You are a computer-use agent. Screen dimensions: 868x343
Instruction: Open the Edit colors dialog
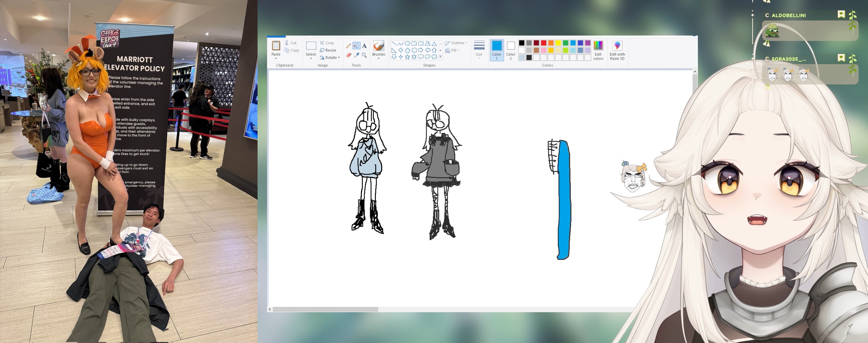(598, 50)
